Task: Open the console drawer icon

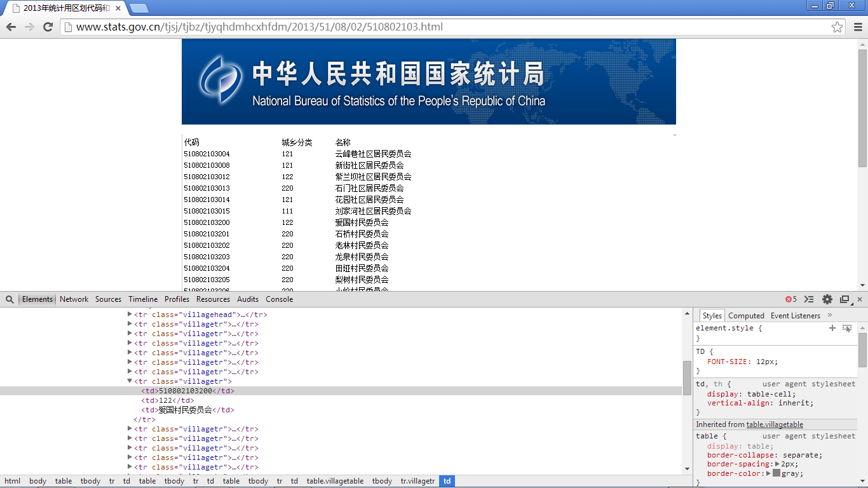Action: click(808, 299)
